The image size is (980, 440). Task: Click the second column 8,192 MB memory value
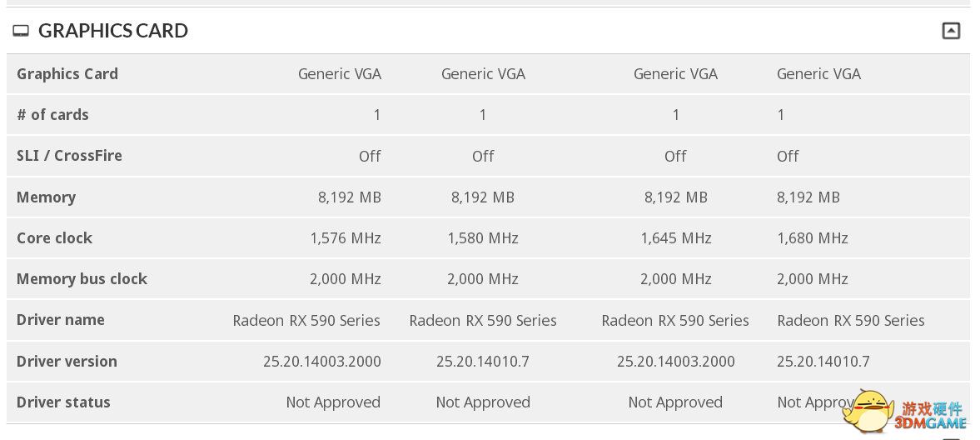click(483, 197)
